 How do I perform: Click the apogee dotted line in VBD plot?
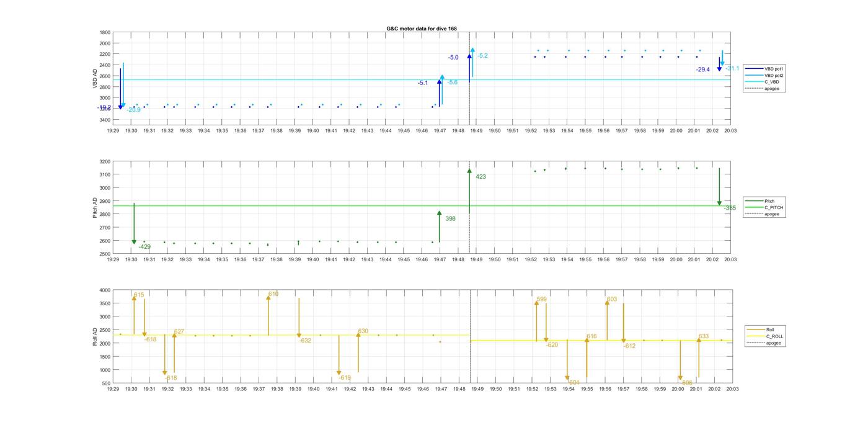tap(469, 78)
